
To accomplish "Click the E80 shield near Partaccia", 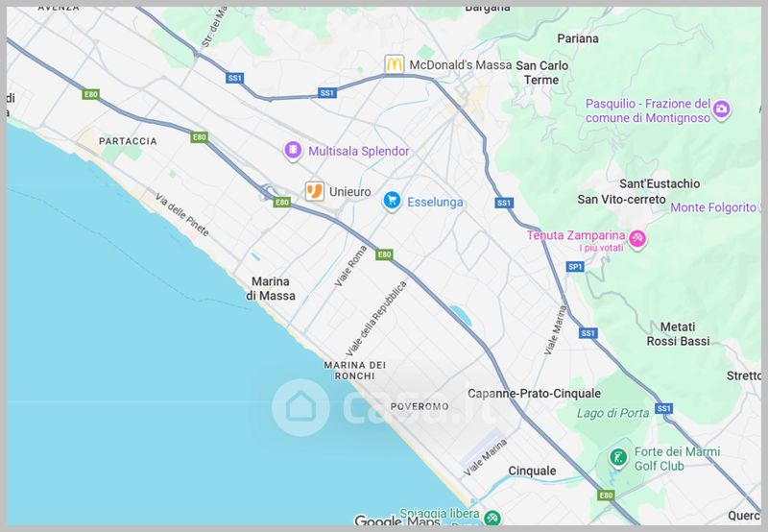I will 200,137.
